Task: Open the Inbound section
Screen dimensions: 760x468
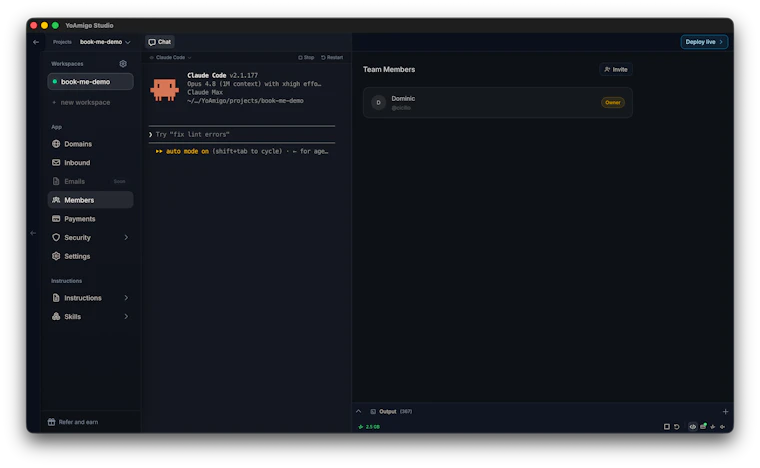Action: point(91,163)
